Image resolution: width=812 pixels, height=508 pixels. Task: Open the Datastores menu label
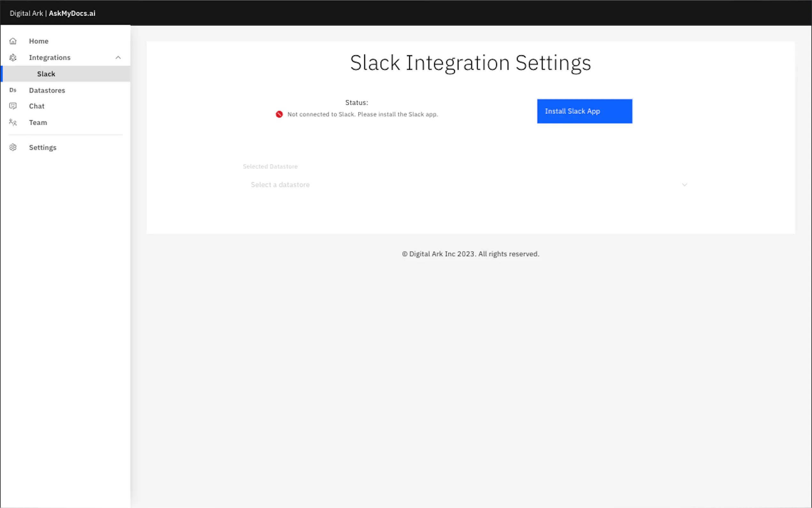(47, 91)
